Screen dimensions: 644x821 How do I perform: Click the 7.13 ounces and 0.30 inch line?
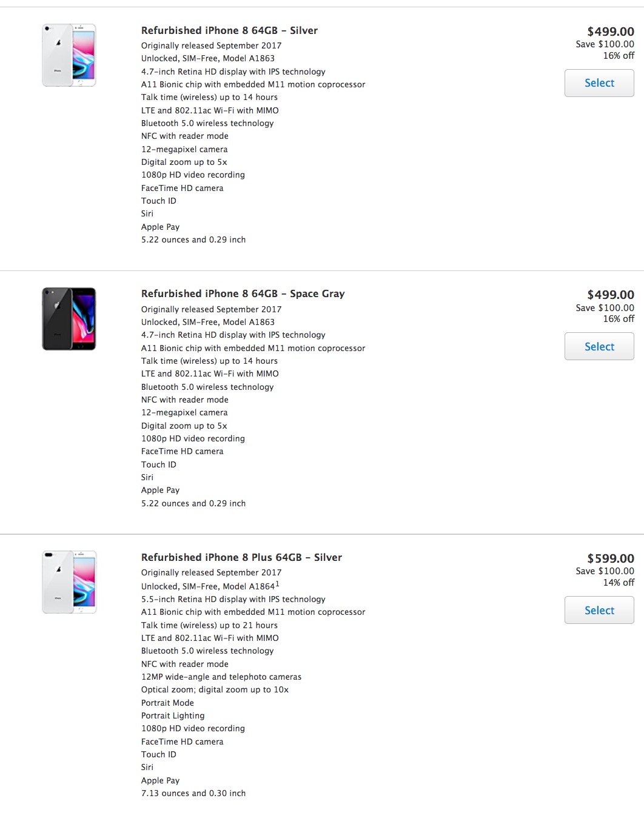193,793
